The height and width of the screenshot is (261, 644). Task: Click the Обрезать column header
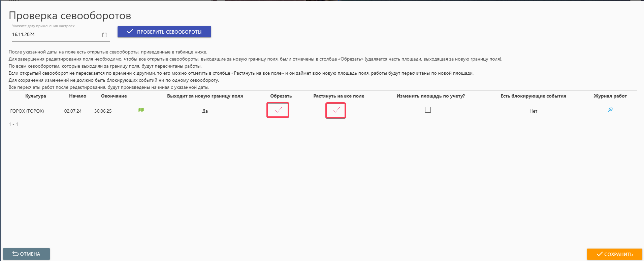tap(281, 96)
